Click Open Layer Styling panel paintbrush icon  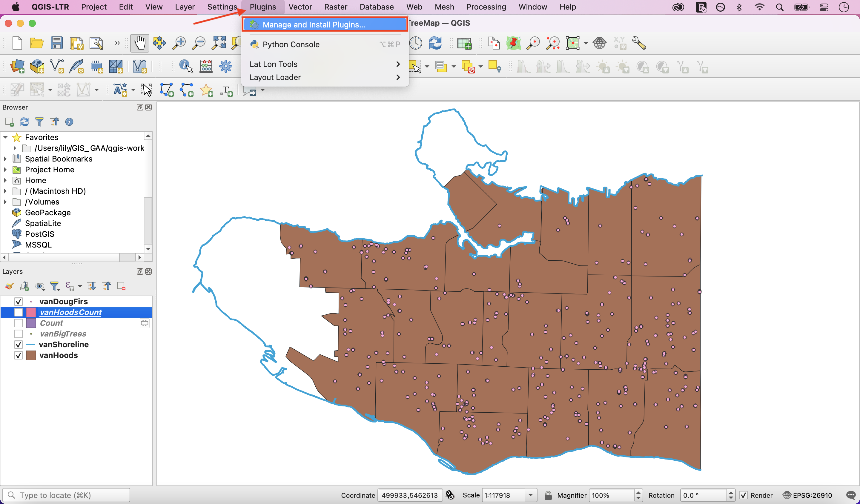point(10,286)
